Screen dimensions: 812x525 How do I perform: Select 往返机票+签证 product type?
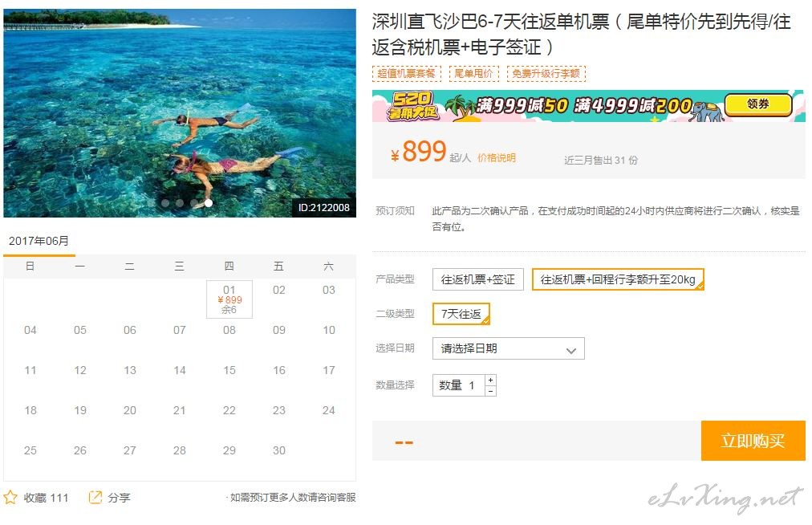click(x=478, y=279)
